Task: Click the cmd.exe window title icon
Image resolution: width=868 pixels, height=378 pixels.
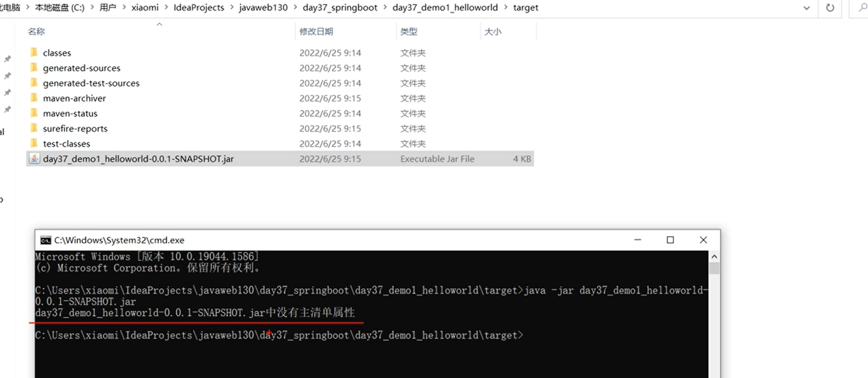Action: (45, 240)
